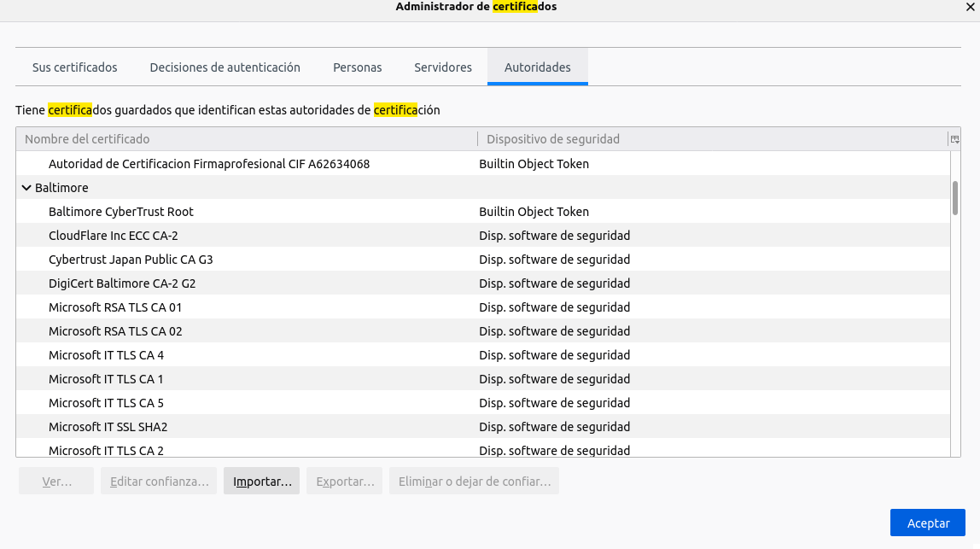The height and width of the screenshot is (549, 980).
Task: Open the Decisiones de autenticación tab
Action: [x=225, y=67]
